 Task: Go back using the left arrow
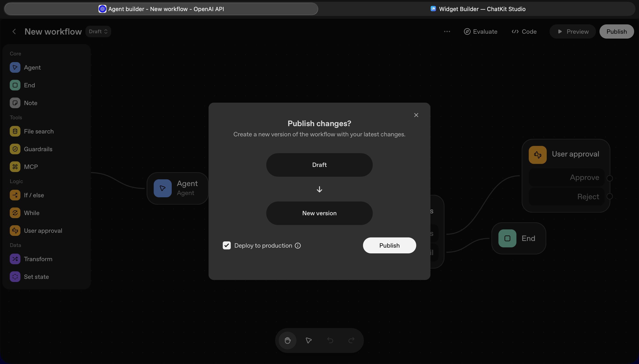tap(14, 31)
